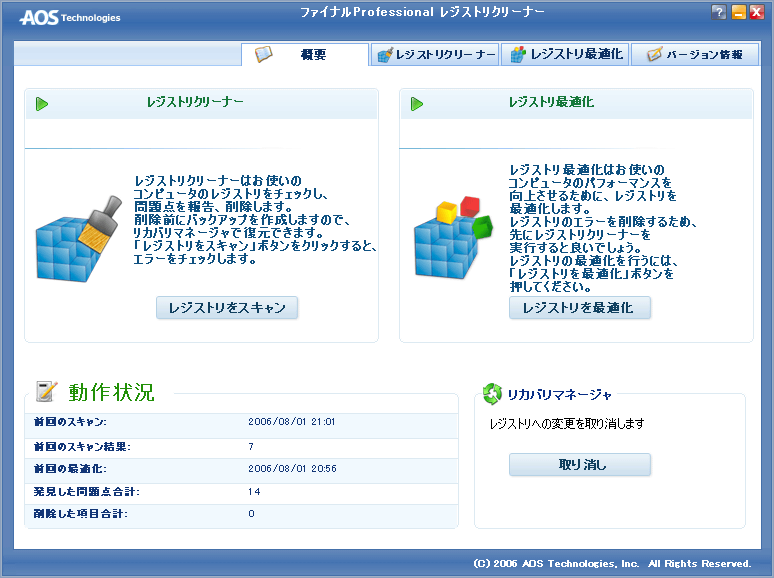Click the green recycle arrows recovery manager icon

492,394
